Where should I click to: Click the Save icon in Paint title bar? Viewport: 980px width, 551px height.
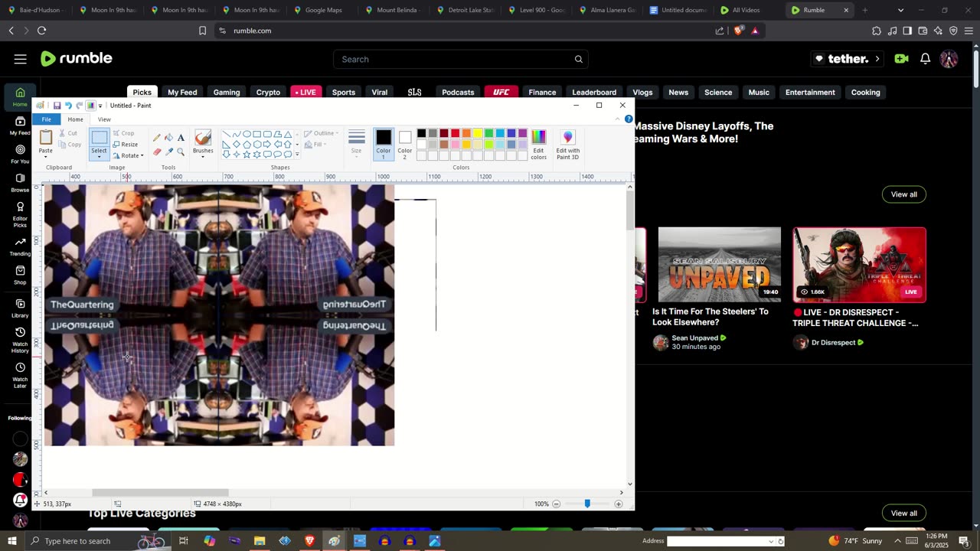coord(57,106)
